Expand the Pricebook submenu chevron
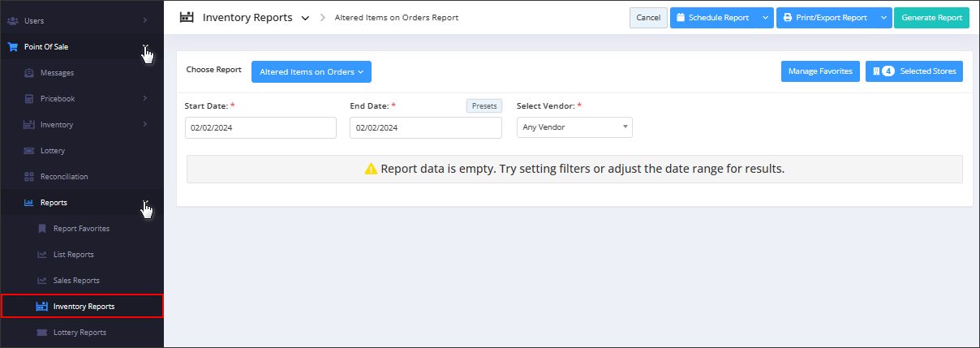980x348 pixels. point(144,99)
